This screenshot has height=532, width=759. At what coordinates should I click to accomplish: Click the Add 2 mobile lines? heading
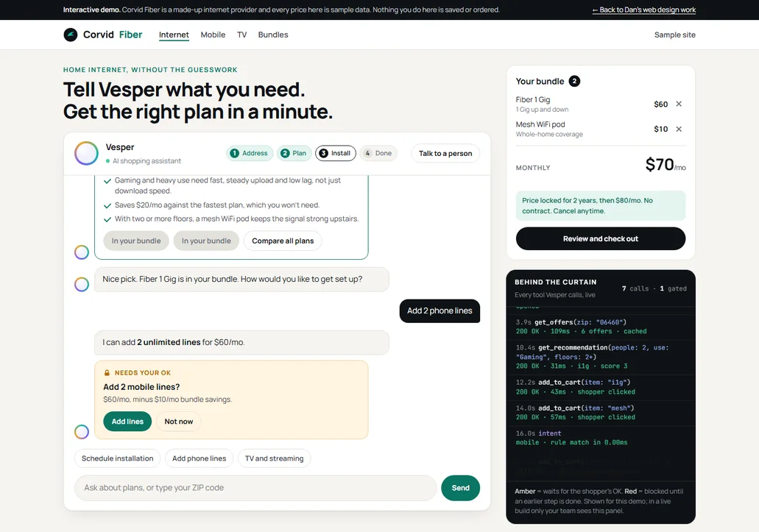click(x=141, y=387)
